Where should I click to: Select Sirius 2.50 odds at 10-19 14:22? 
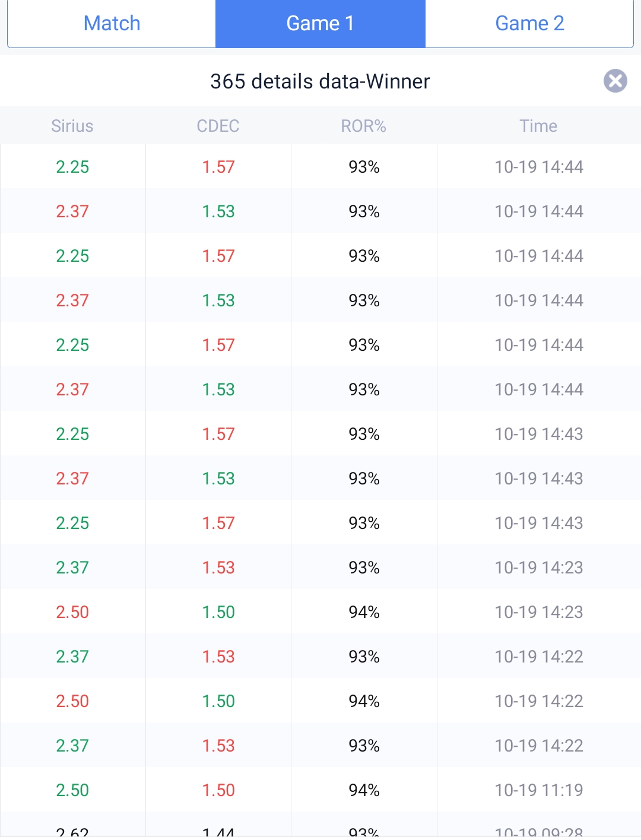pos(72,701)
